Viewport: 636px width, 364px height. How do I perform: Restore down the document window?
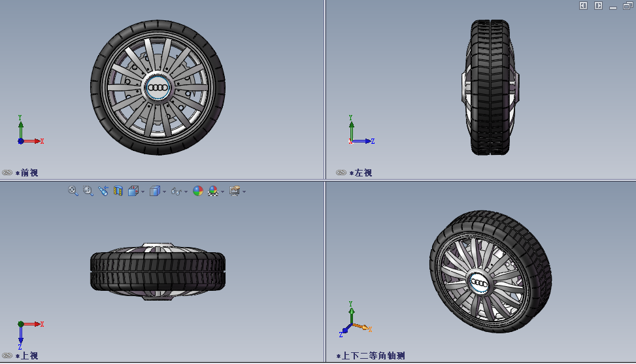pyautogui.click(x=628, y=5)
